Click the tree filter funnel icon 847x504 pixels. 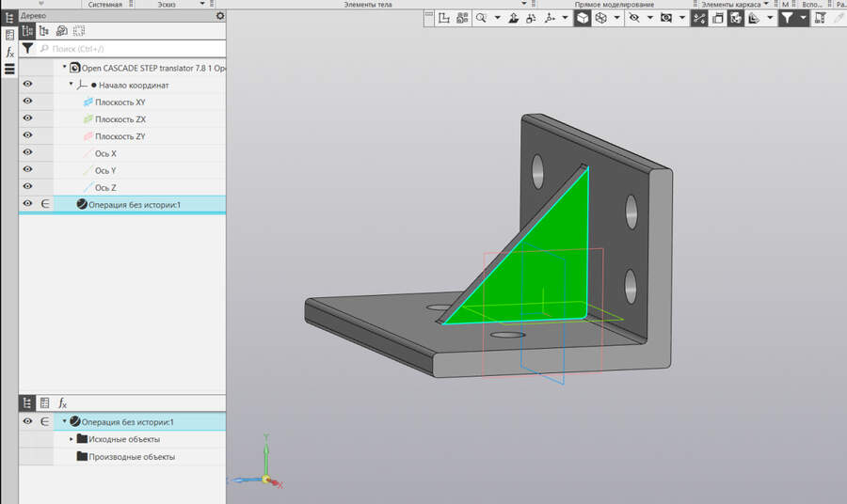(27, 49)
